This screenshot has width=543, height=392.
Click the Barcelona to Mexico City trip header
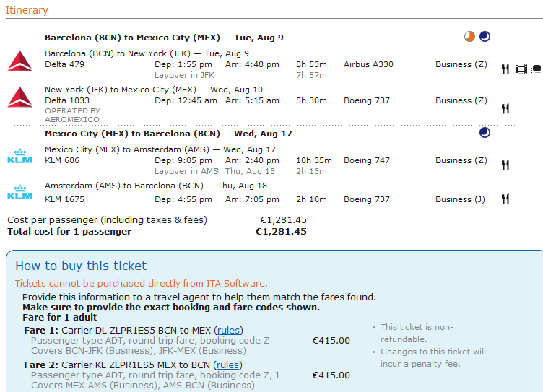pyautogui.click(x=164, y=38)
